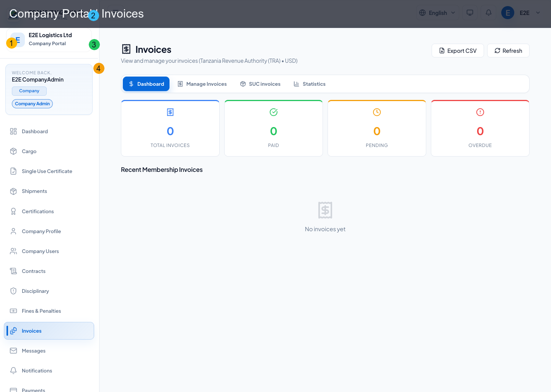Click the 'E2E CompanyAdmin' welcome name
Image resolution: width=551 pixels, height=392 pixels.
[x=38, y=80]
